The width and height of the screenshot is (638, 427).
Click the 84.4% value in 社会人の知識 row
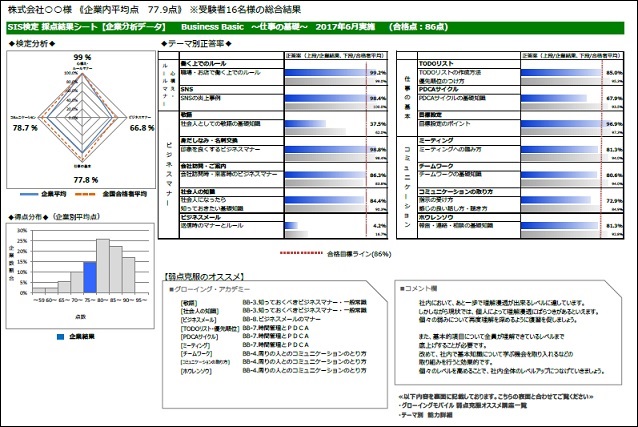[x=378, y=201]
